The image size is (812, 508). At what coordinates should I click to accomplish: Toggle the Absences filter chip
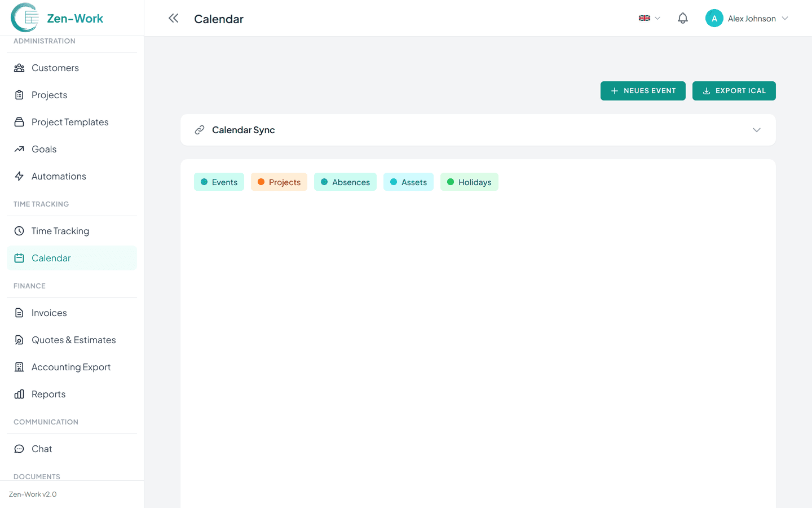[345, 182]
